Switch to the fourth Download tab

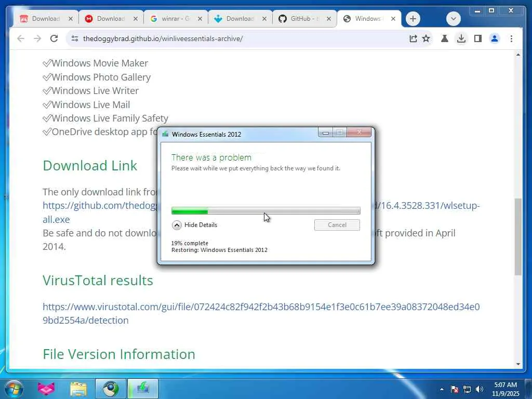click(x=240, y=19)
